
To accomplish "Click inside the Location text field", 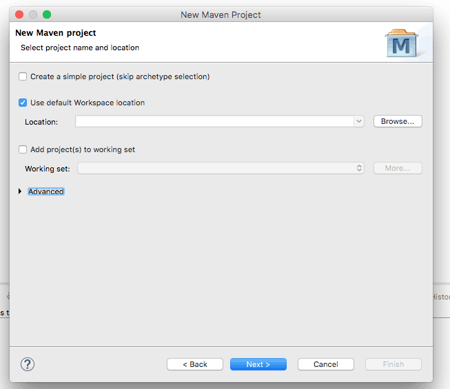I will point(214,121).
